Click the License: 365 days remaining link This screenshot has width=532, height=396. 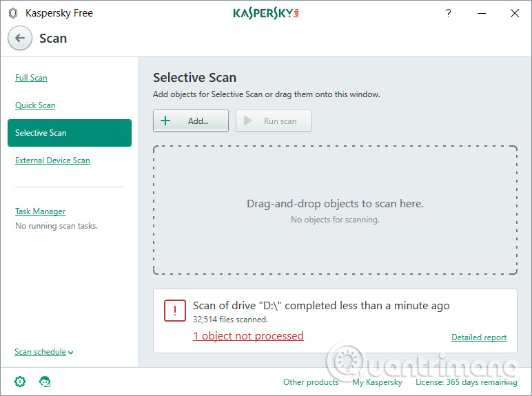[466, 382]
